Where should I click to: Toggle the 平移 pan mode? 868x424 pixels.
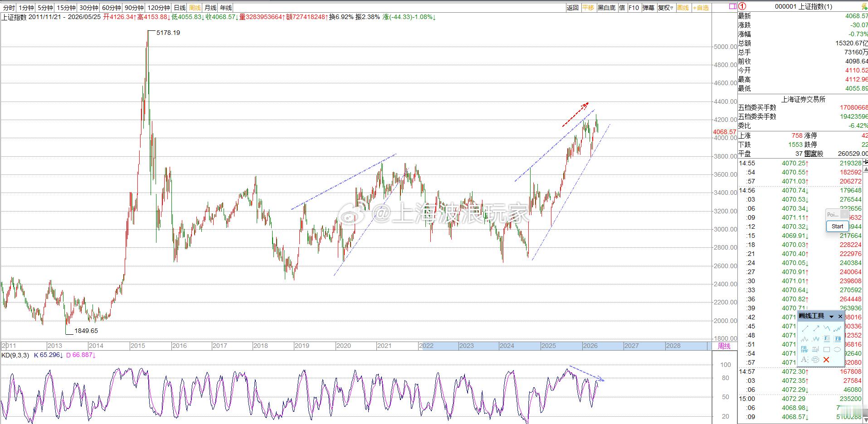588,8
